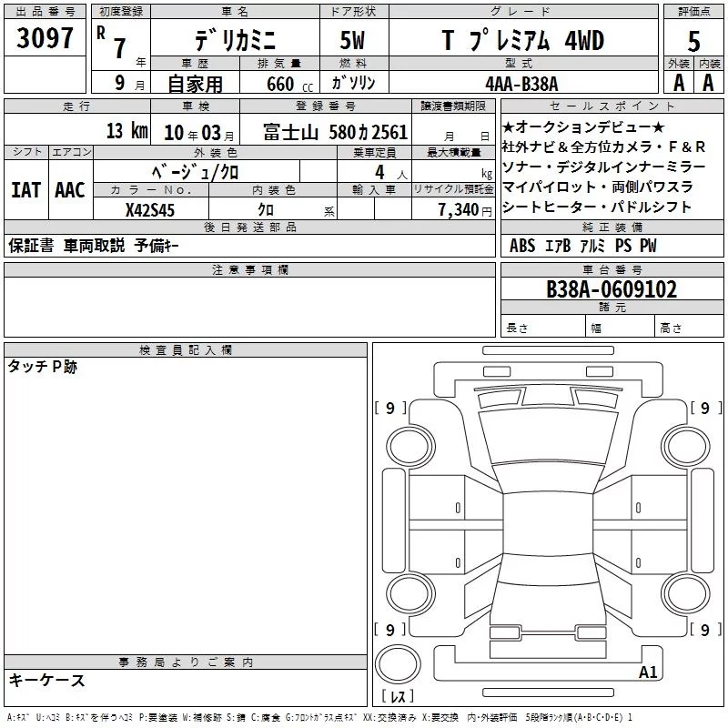This screenshot has width=728, height=728.
Task: Click the roof panel on car diagram
Action: (548, 524)
